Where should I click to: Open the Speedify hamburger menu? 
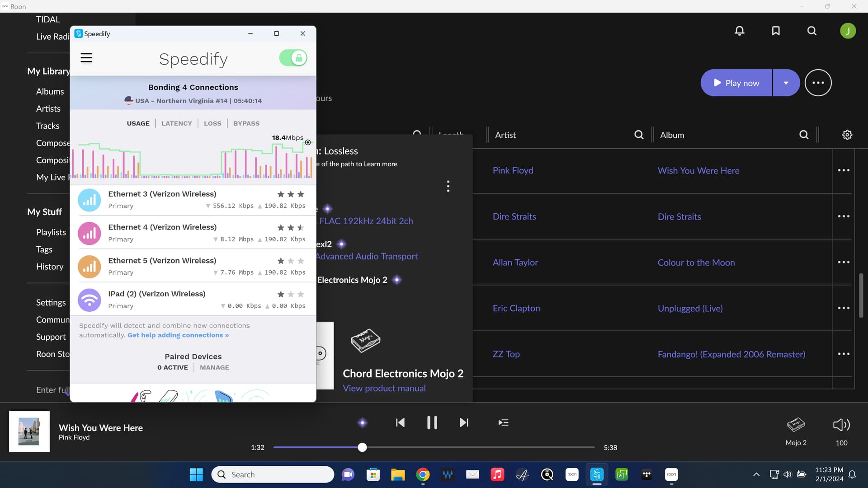[86, 58]
